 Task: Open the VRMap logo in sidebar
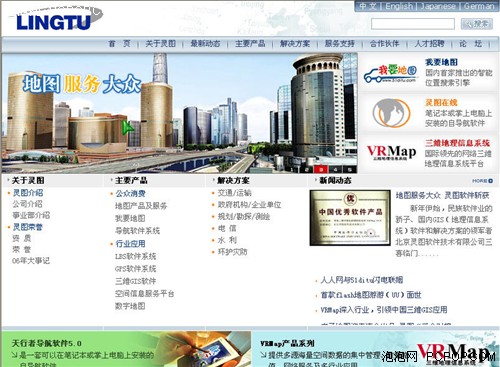tap(391, 152)
